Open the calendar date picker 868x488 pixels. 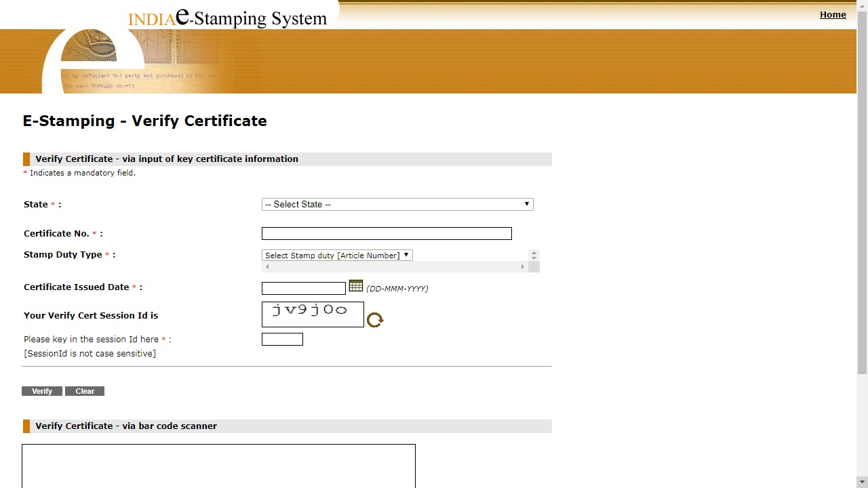[355, 286]
